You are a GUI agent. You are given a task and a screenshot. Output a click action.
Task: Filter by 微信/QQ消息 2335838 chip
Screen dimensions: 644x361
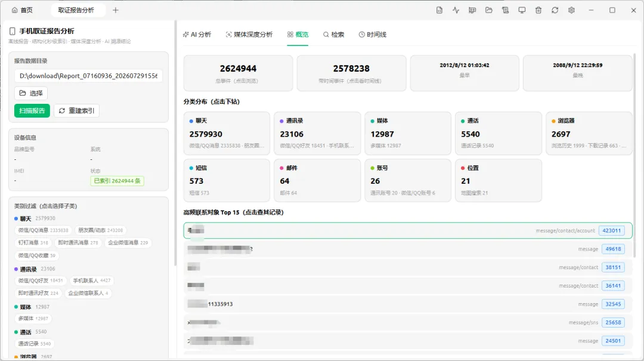43,230
